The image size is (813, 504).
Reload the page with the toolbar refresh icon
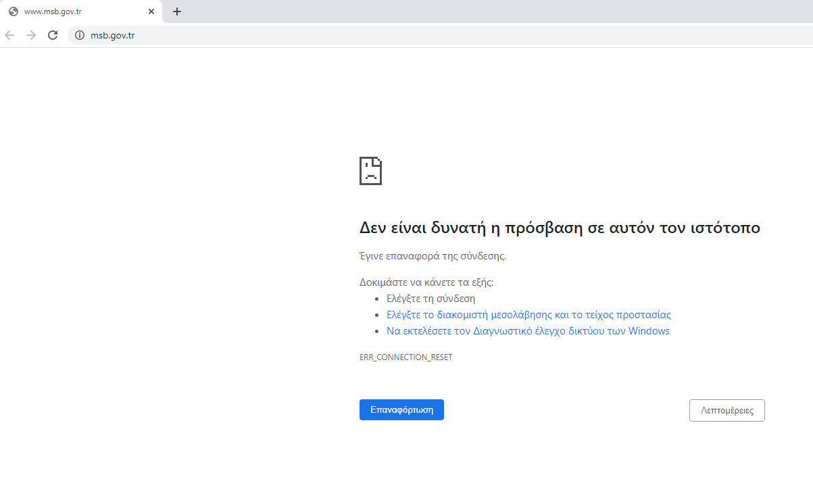point(53,35)
